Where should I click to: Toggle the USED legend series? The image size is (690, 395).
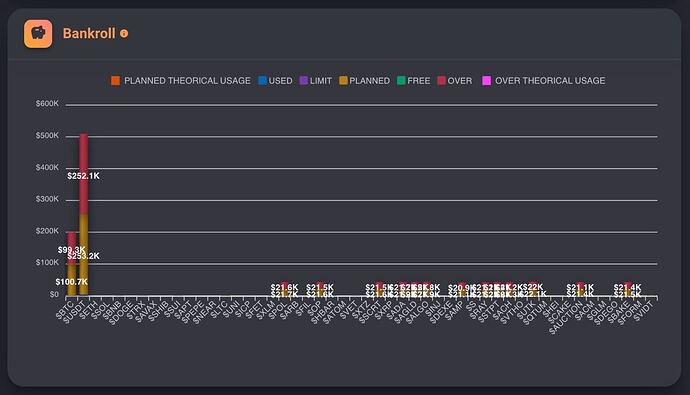(x=275, y=80)
